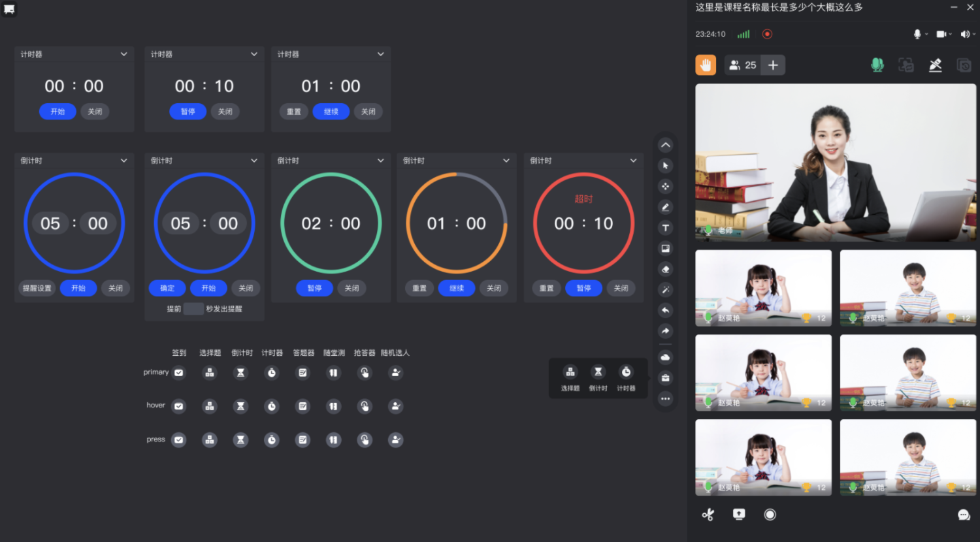The height and width of the screenshot is (542, 980).
Task: Click the 抢答器 icon in the primary row
Action: (x=365, y=373)
